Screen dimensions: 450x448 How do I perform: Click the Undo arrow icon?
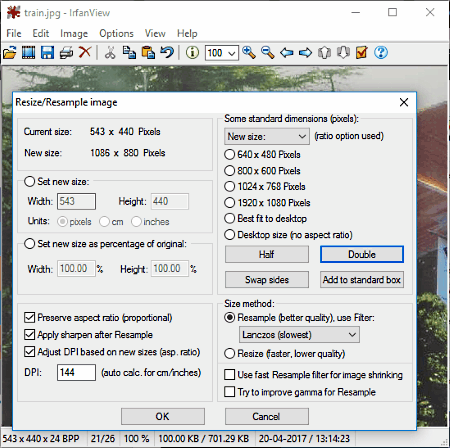click(x=167, y=53)
